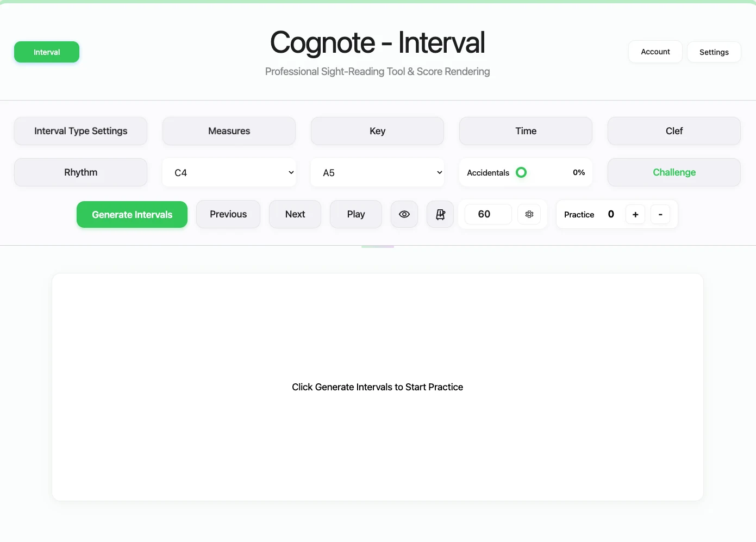Screen dimensions: 756x542
Task: Open the Settings button at top right
Action: click(714, 52)
